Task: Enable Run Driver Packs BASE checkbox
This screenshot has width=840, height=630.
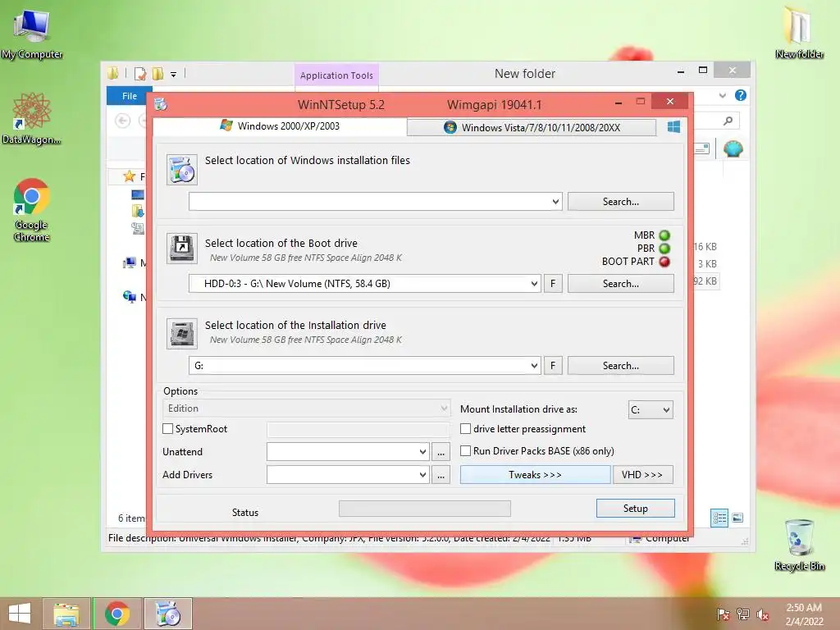Action: [466, 451]
